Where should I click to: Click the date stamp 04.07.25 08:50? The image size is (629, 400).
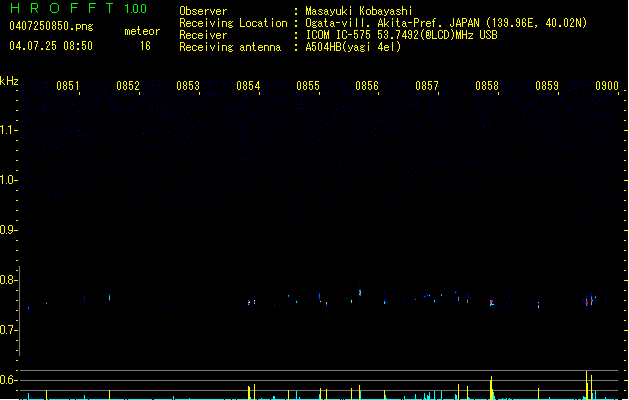point(51,46)
